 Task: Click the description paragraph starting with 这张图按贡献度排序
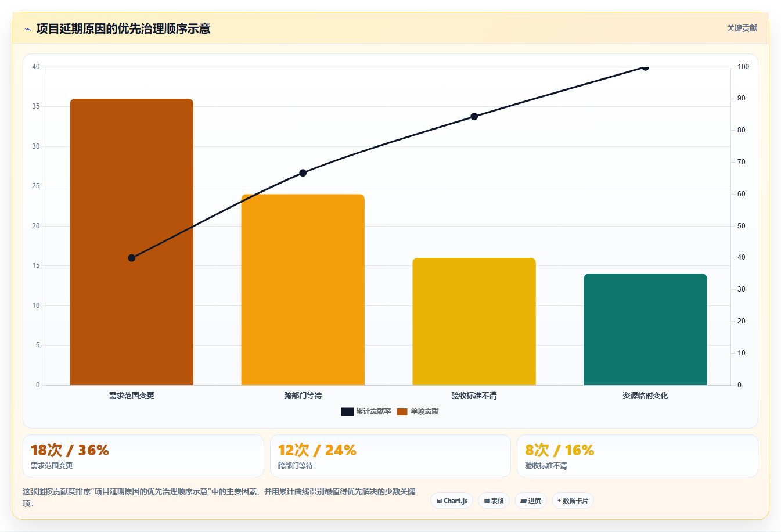coord(219,497)
